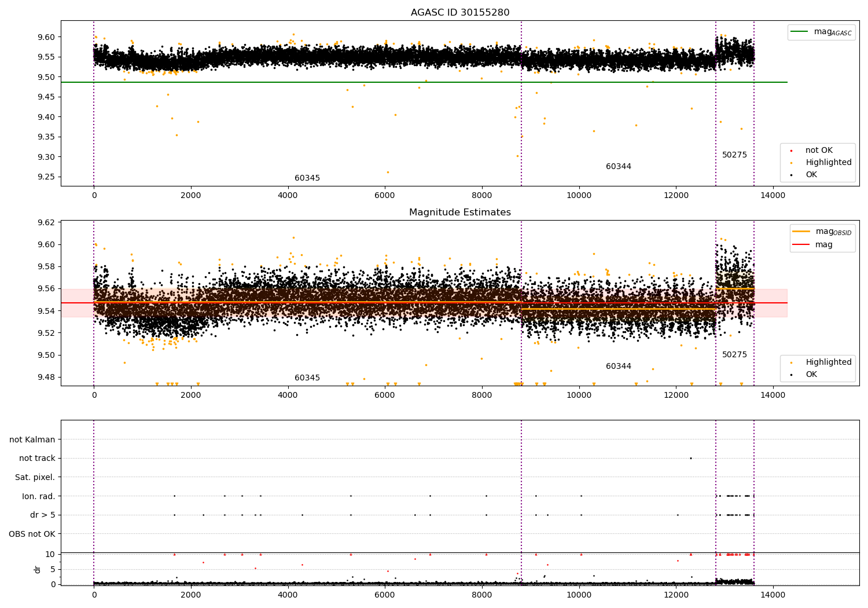The width and height of the screenshot is (868, 608).
Task: Click 'Highlighted' in the top plot legend
Action: pyautogui.click(x=829, y=163)
